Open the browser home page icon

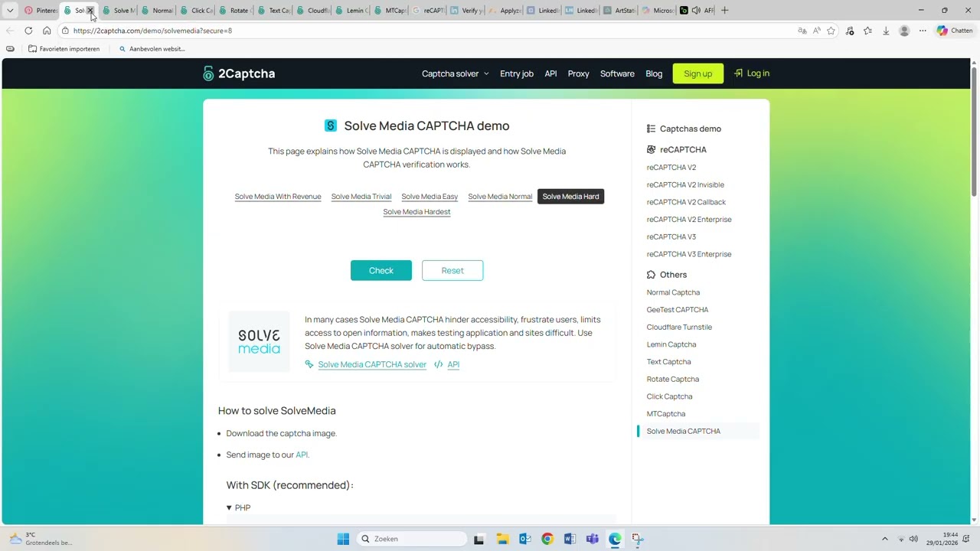coord(47,31)
